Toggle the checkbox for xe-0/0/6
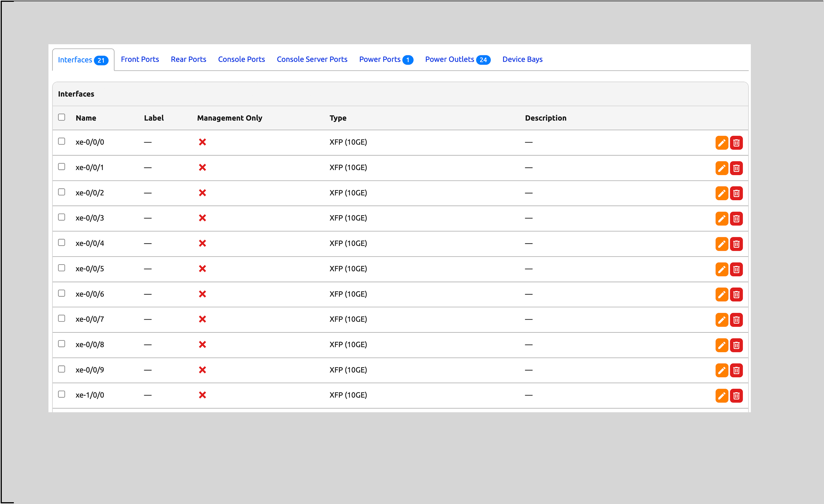 click(x=62, y=293)
